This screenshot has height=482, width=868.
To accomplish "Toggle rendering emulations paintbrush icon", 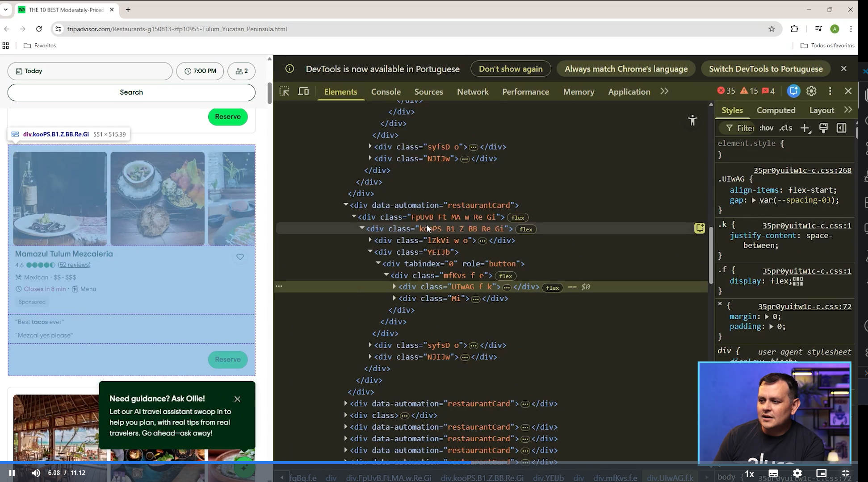I will coord(823,129).
